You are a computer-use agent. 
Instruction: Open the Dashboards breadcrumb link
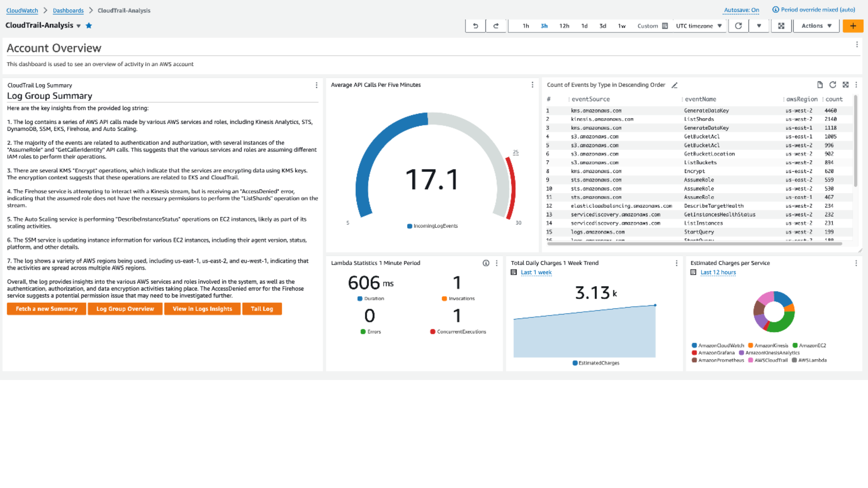pos(68,10)
